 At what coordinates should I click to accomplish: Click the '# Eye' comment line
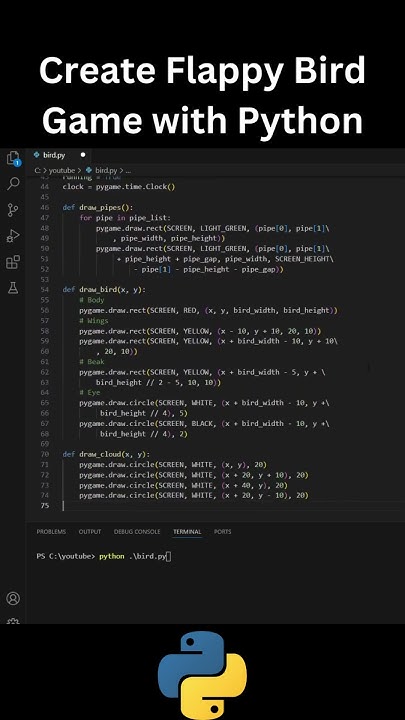(x=90, y=393)
